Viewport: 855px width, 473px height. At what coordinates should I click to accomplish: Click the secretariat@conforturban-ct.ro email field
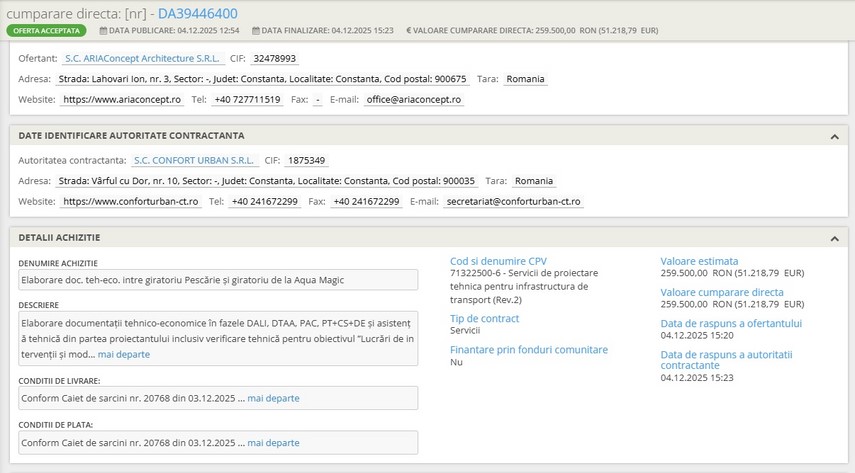(x=514, y=202)
